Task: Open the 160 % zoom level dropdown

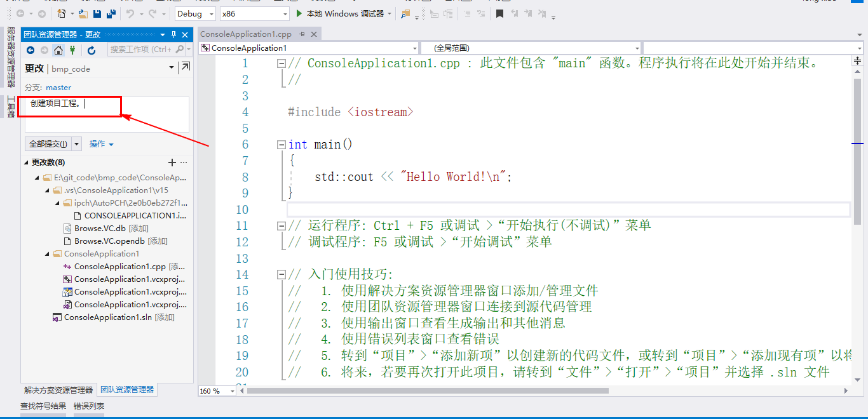Action: pos(232,391)
